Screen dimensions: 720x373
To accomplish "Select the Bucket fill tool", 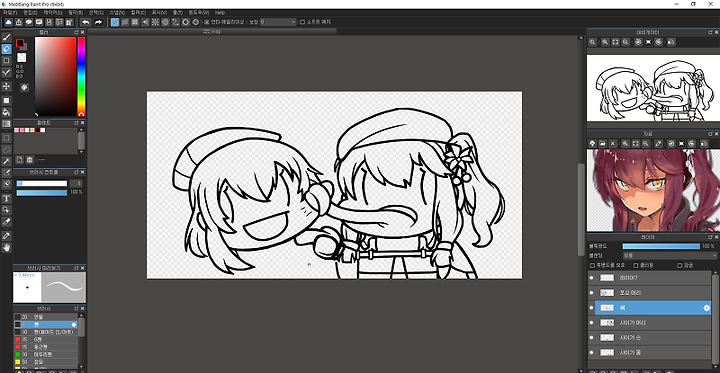I will pyautogui.click(x=6, y=112).
